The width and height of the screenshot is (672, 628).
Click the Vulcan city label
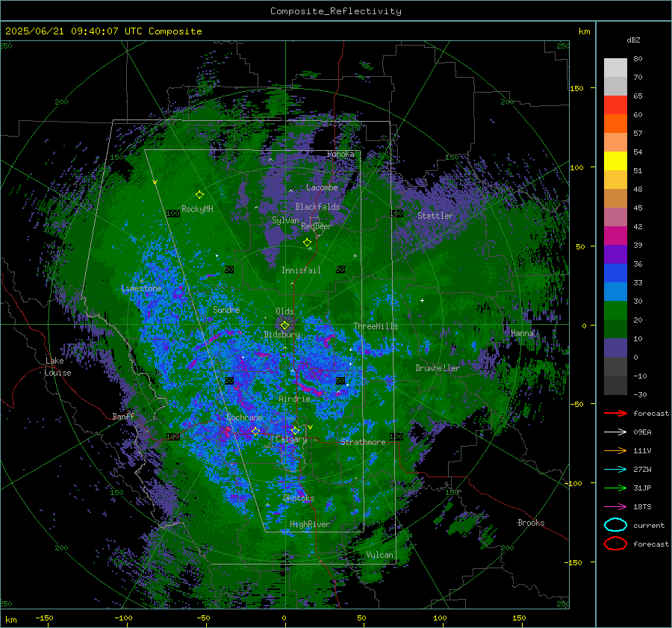pyautogui.click(x=379, y=555)
